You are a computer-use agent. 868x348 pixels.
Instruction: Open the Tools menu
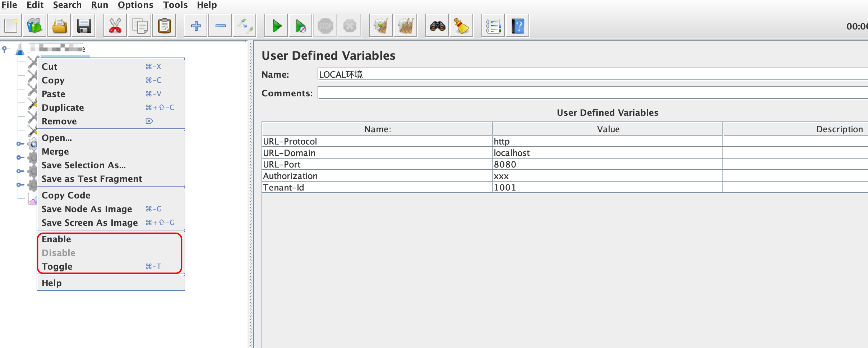point(175,5)
